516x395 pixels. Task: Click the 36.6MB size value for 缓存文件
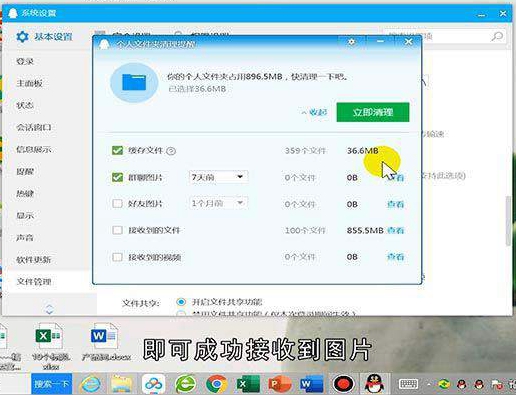point(362,151)
